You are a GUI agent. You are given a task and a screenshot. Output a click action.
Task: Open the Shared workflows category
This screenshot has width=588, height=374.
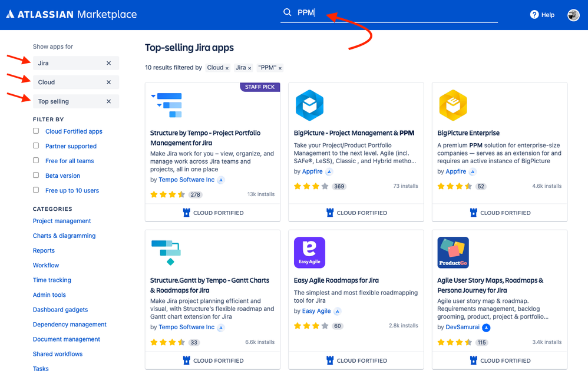(58, 354)
